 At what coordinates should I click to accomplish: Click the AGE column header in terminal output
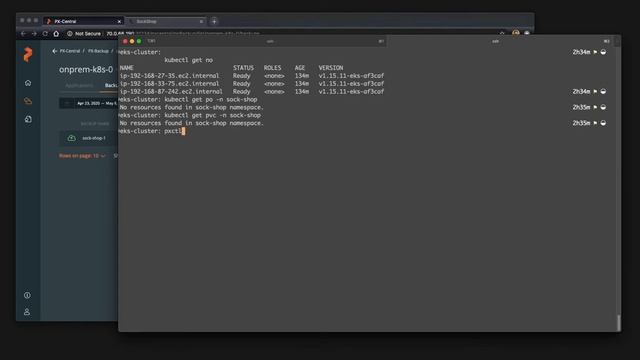pos(300,68)
